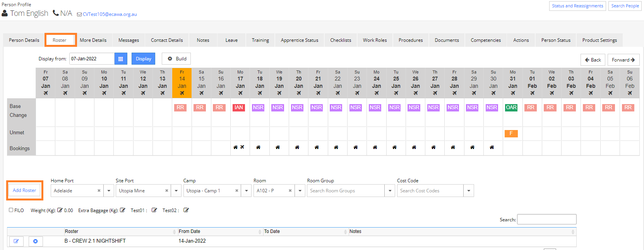
Task: Click the plane icon under 14 Jan header
Action: (x=182, y=93)
